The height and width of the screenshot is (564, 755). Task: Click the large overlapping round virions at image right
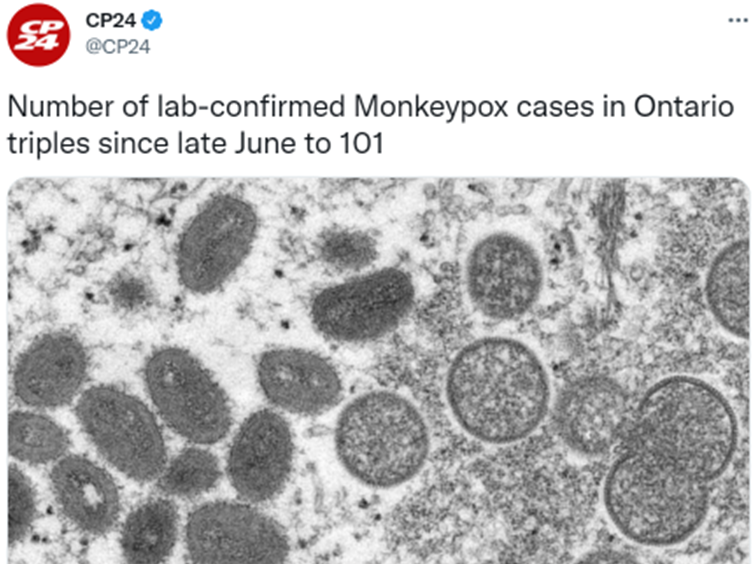(x=669, y=460)
